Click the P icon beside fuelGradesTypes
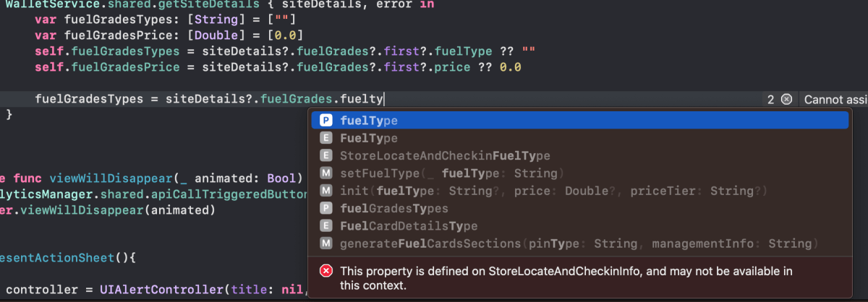 point(326,209)
